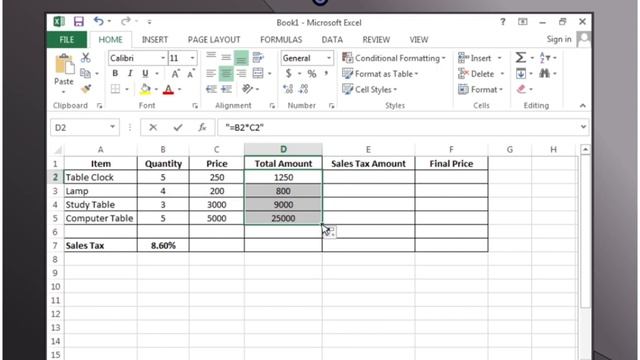The width and height of the screenshot is (640, 360).
Task: Click Fill down icon
Action: pyautogui.click(x=521, y=73)
